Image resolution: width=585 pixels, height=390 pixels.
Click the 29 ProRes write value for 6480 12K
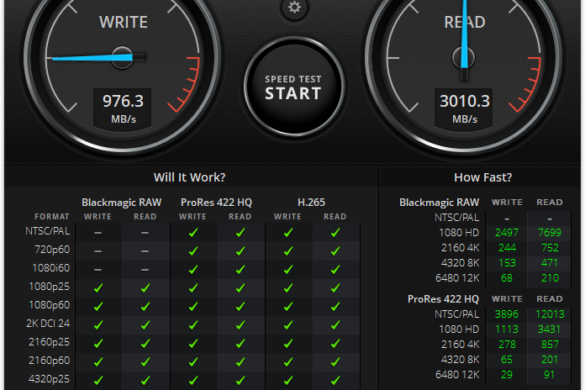point(507,375)
